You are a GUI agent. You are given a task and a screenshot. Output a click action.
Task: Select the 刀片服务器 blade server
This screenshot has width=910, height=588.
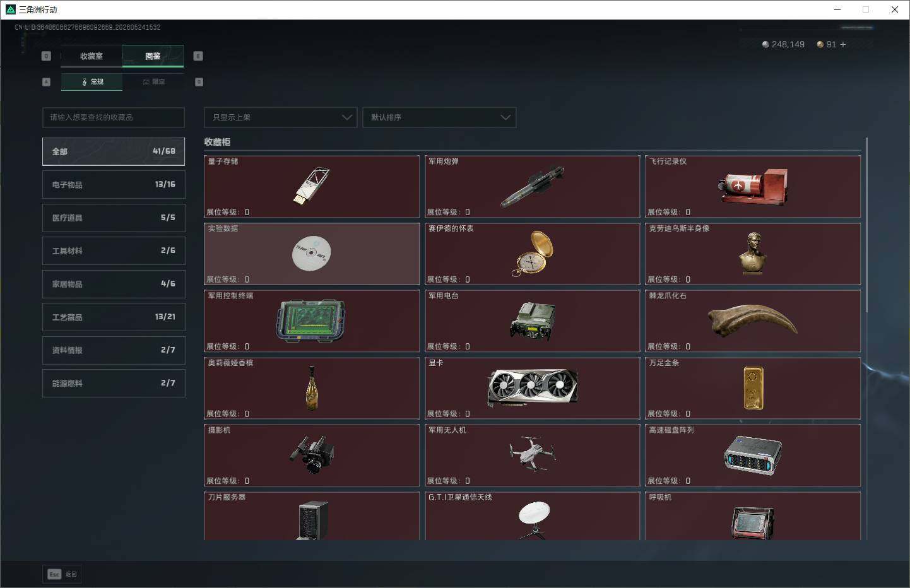tap(312, 516)
